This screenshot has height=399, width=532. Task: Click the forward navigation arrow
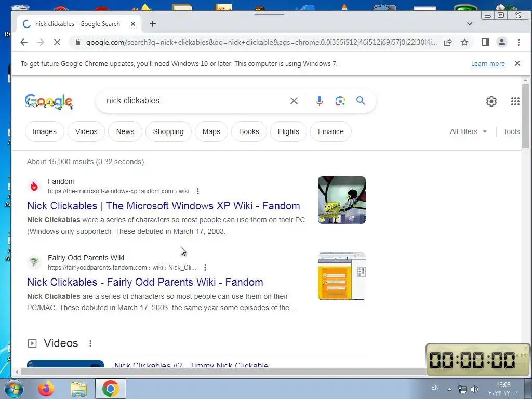point(41,42)
